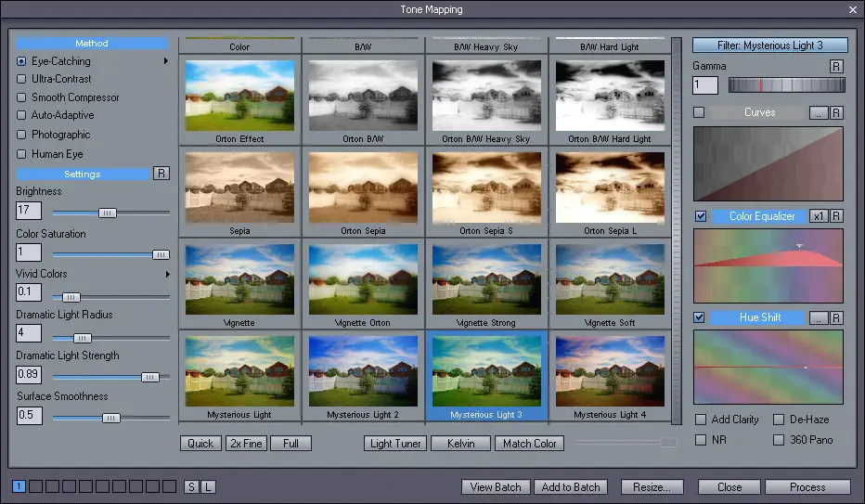865x504 pixels.
Task: Select preset slot 1
Action: point(19,486)
